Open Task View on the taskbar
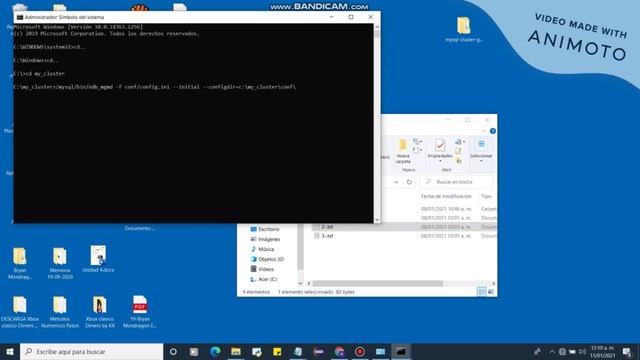 (194, 351)
